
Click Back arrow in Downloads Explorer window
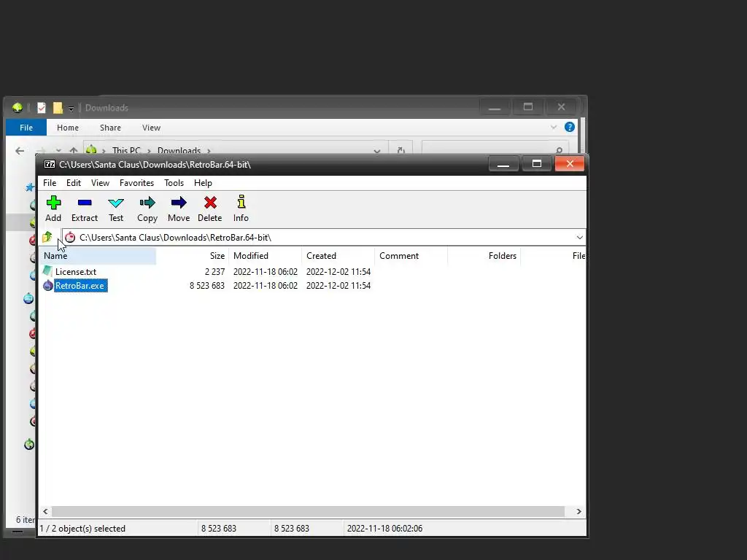(x=20, y=151)
